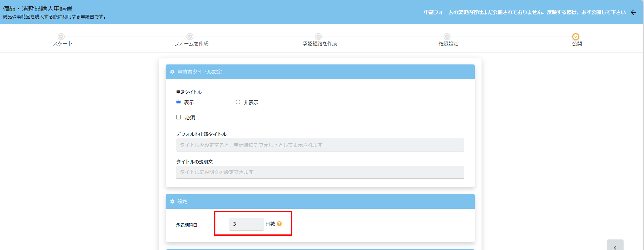Click the unpublished changes warning message
Viewport: 644px width, 250px height.
525,12
